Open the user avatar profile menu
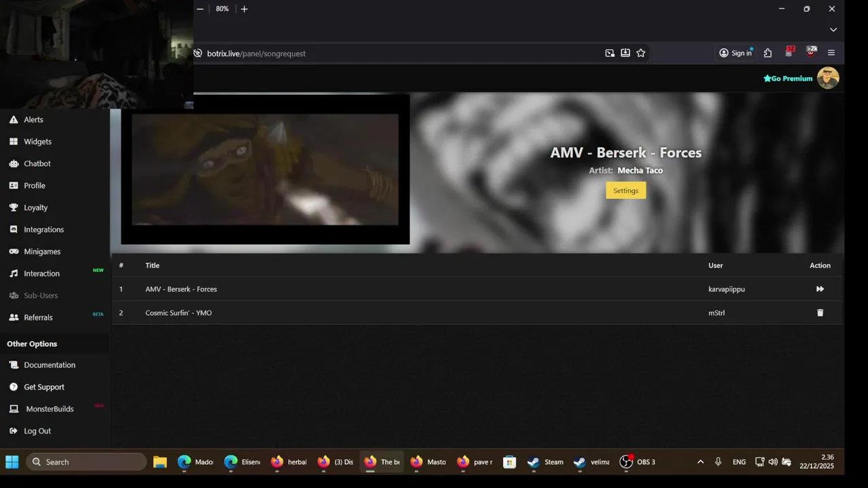The height and width of the screenshot is (488, 868). tap(828, 78)
